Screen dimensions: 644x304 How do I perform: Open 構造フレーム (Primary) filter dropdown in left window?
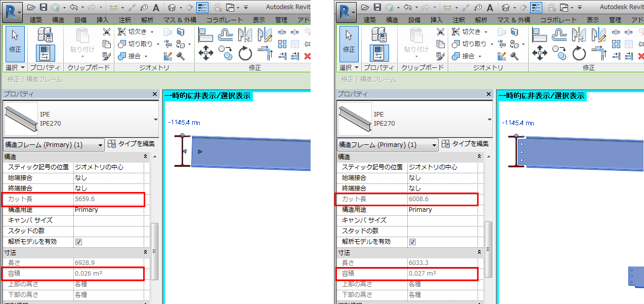(54, 145)
